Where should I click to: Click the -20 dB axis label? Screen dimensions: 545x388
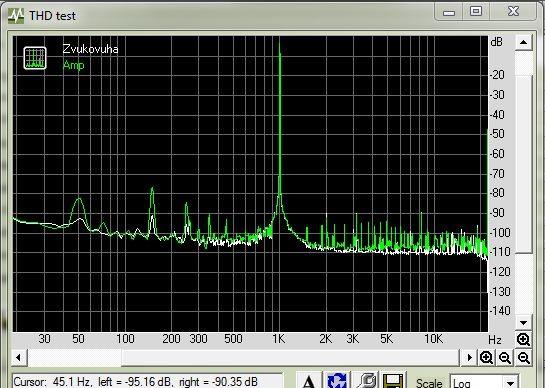coord(497,74)
